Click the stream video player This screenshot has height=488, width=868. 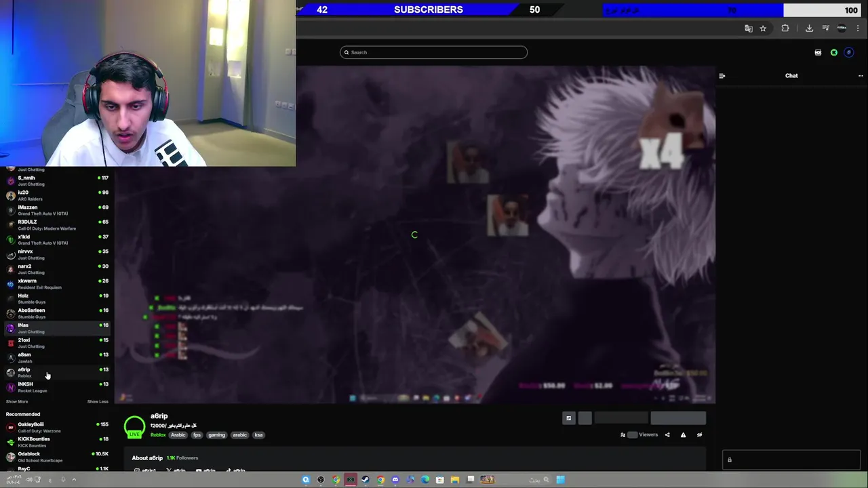coord(415,235)
